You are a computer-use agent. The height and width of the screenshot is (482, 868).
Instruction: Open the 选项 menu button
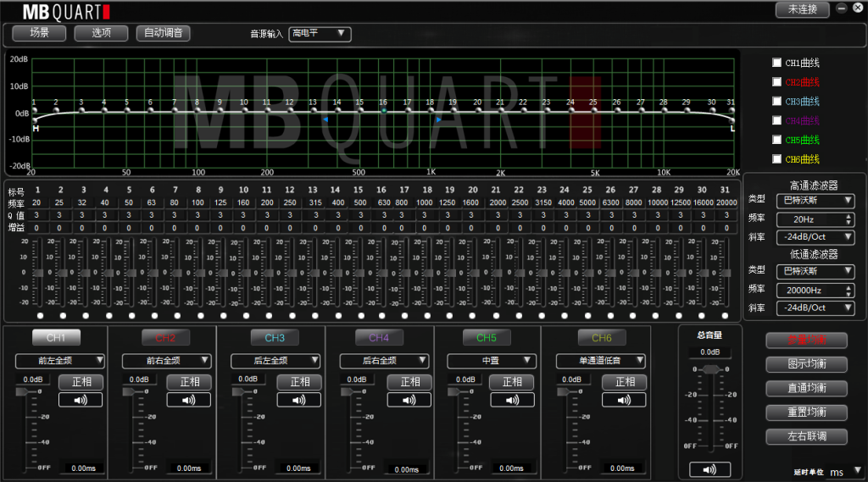click(102, 33)
